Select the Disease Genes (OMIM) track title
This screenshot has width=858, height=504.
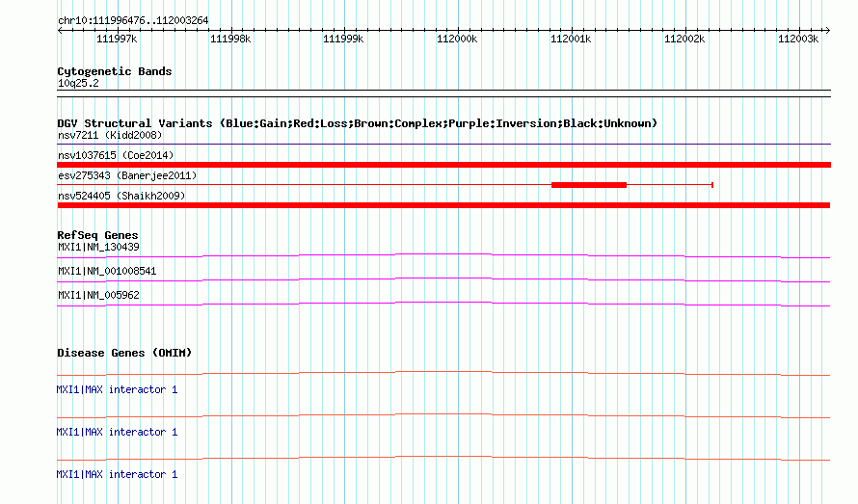(x=124, y=353)
